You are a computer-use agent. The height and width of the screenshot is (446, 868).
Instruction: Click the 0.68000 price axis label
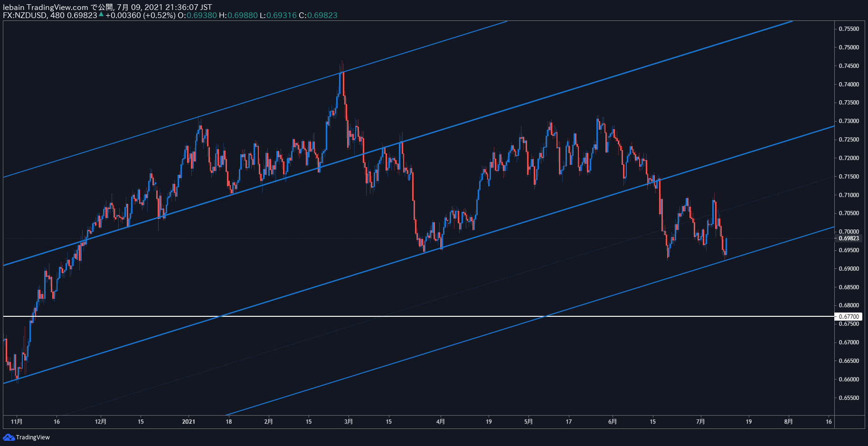[849, 305]
